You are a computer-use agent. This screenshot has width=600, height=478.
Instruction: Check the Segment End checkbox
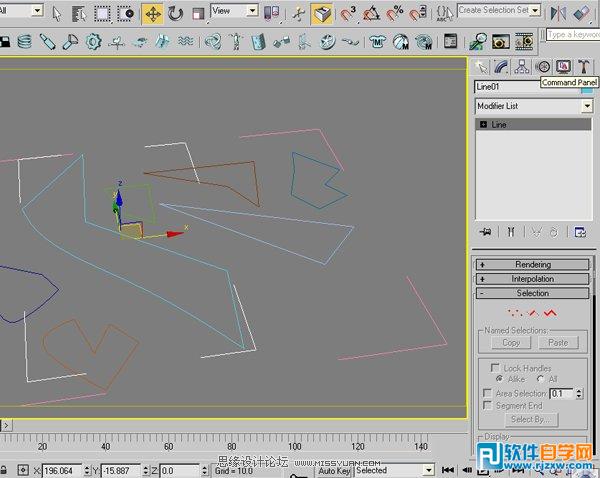point(487,405)
